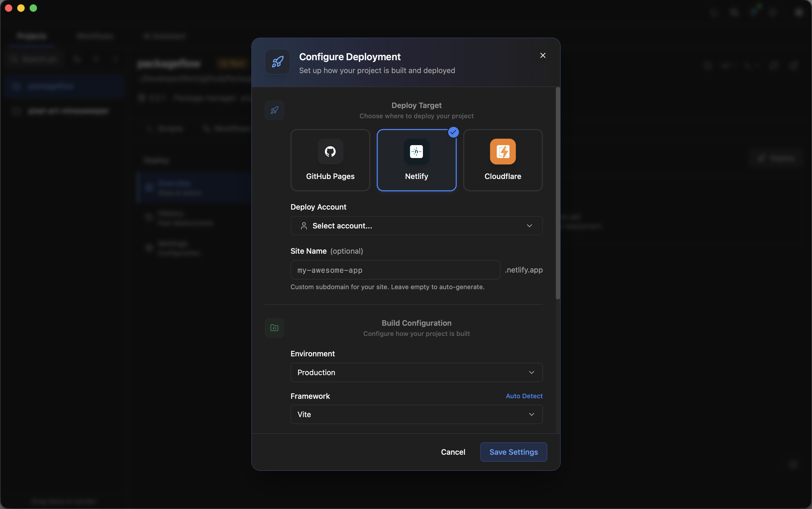Screen dimensions: 812x509
Task: Open the Select account dropdown
Action: point(416,226)
